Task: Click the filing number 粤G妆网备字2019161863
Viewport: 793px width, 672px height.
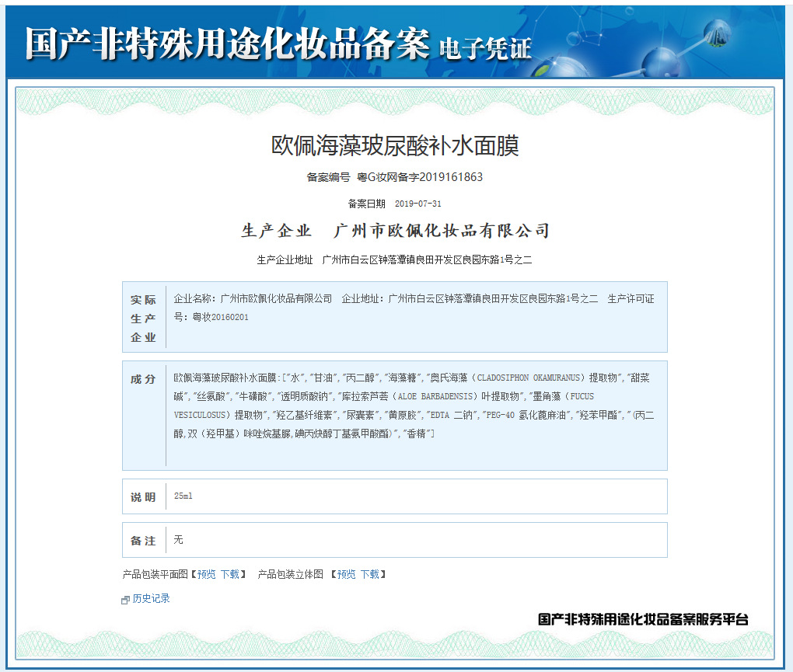Action: (x=419, y=177)
